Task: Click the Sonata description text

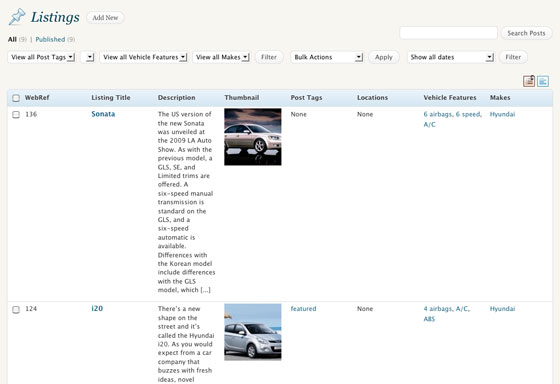Action: pos(186,202)
